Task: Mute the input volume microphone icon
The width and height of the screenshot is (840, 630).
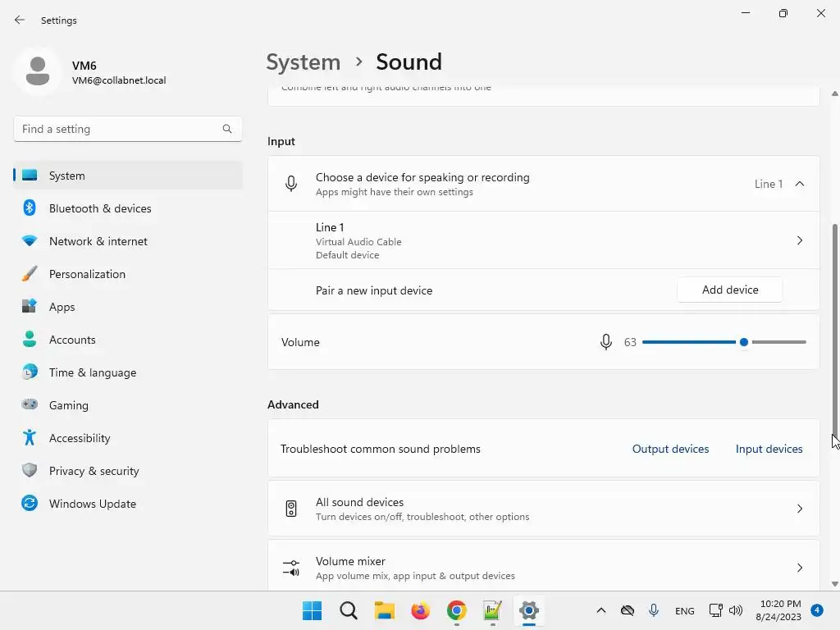Action: [x=606, y=342]
